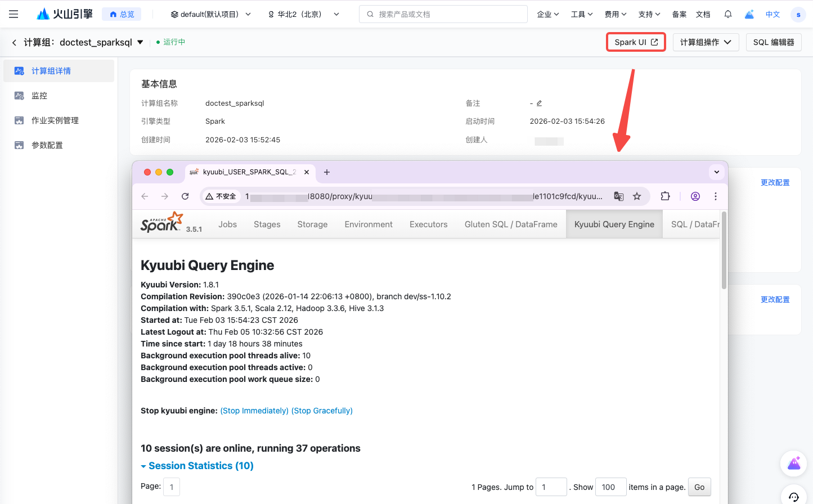Open the 计算组操作 dropdown

(706, 42)
